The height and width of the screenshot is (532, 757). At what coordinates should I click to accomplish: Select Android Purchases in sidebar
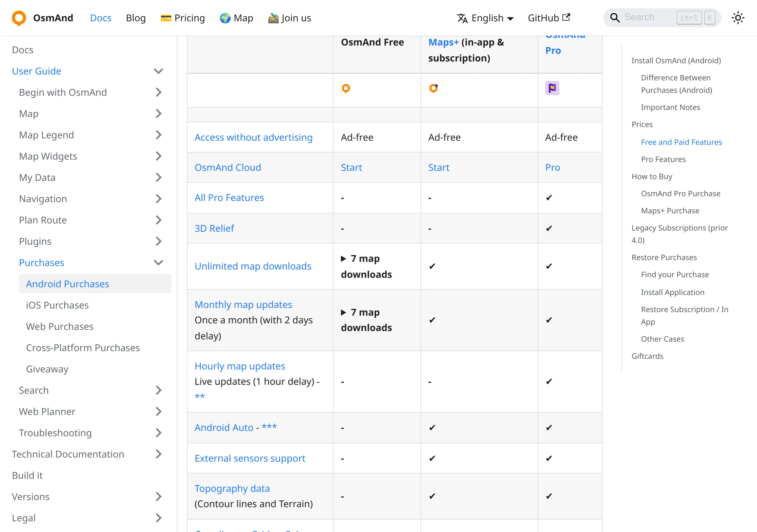pos(95,284)
